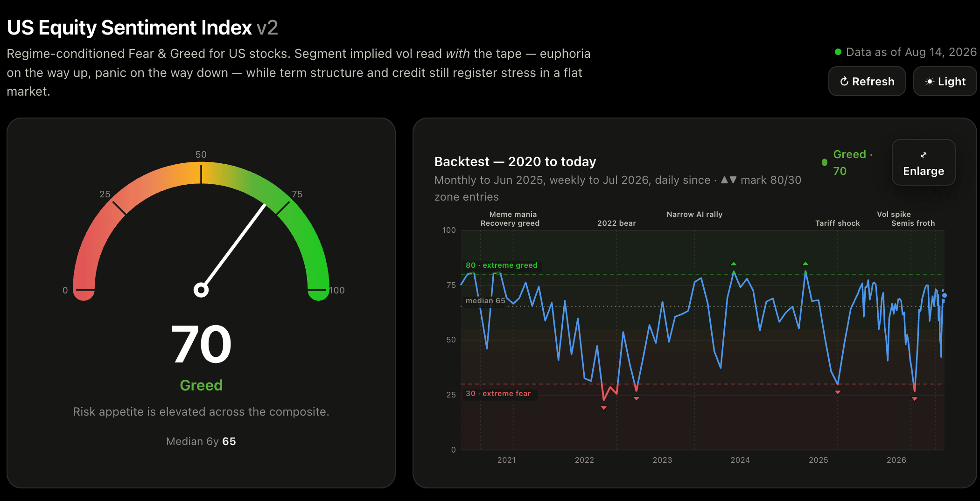This screenshot has height=501, width=980.
Task: Click the latest data point on chart
Action: 945,295
